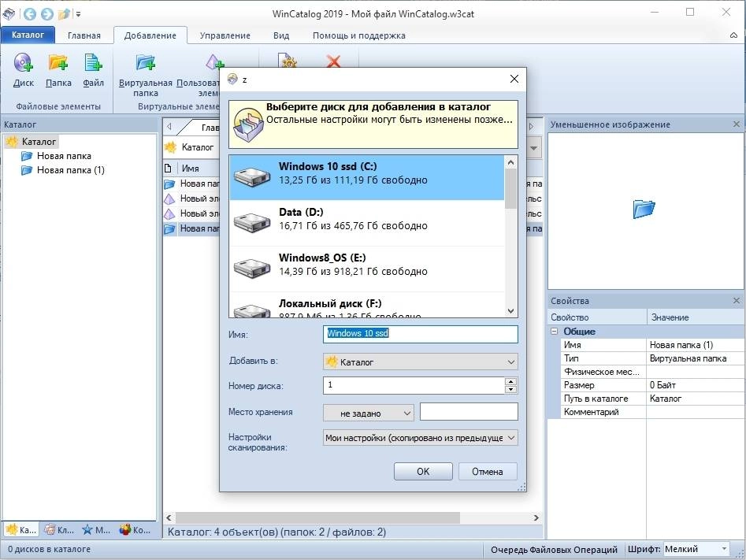Switch to the М... star bottom panel tab

coord(96,529)
